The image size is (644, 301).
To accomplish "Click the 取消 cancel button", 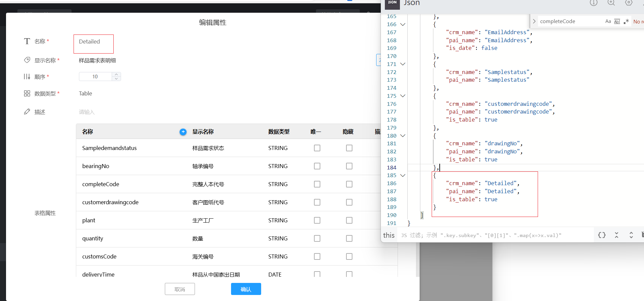I will click(x=180, y=289).
